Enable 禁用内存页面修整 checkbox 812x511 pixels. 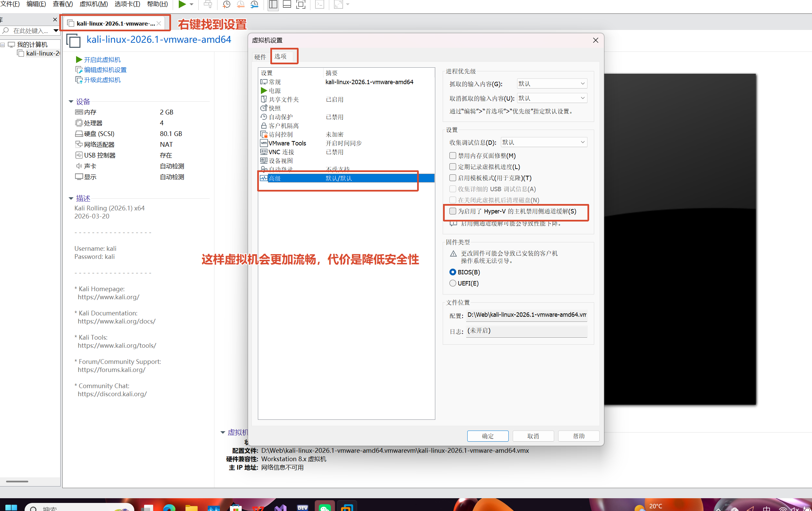coord(452,156)
